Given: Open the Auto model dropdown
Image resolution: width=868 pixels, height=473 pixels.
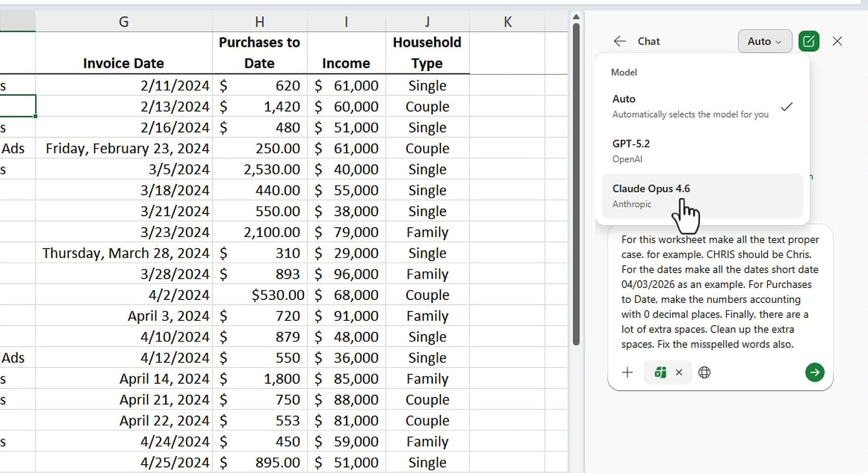Looking at the screenshot, I should pos(765,41).
